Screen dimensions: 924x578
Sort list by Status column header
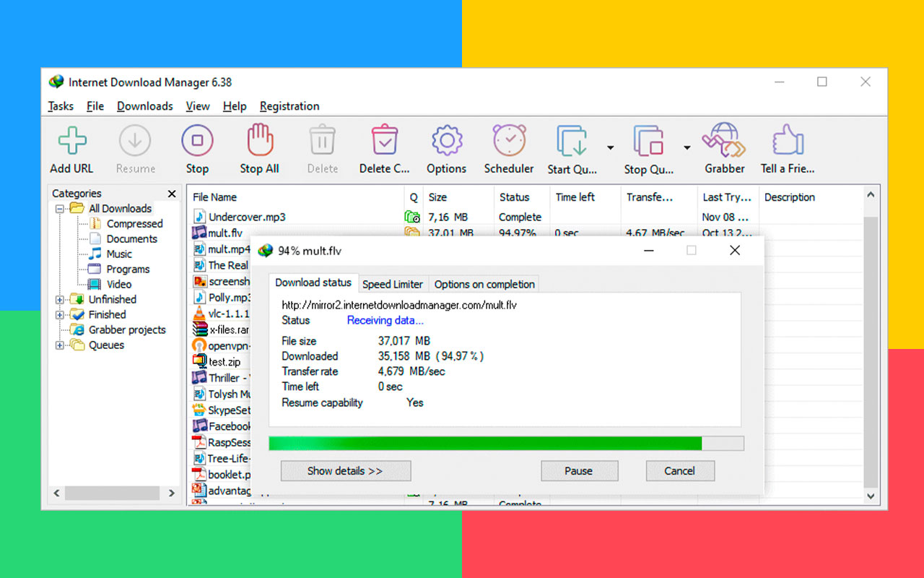coord(521,197)
